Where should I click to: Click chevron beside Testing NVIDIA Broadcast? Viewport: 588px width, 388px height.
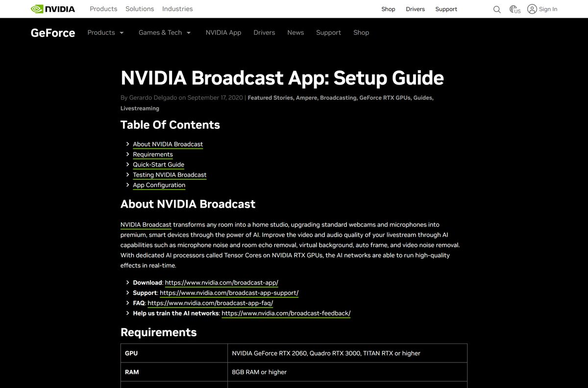tap(127, 175)
